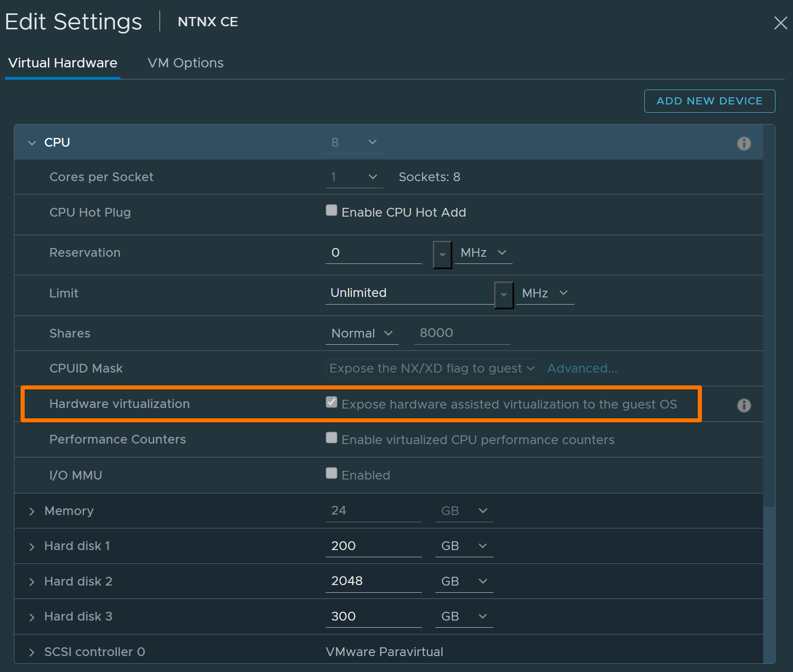Open the Shares dropdown set to Normal

(362, 333)
